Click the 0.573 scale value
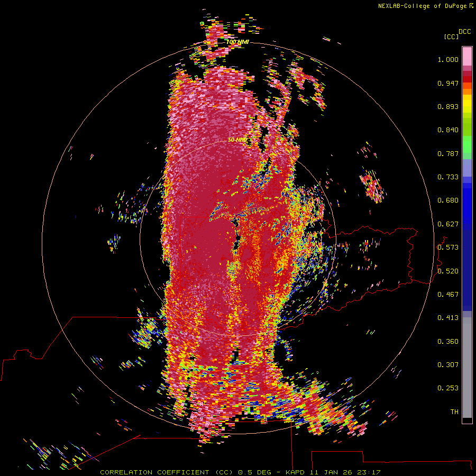The width and height of the screenshot is (476, 476). 448,248
